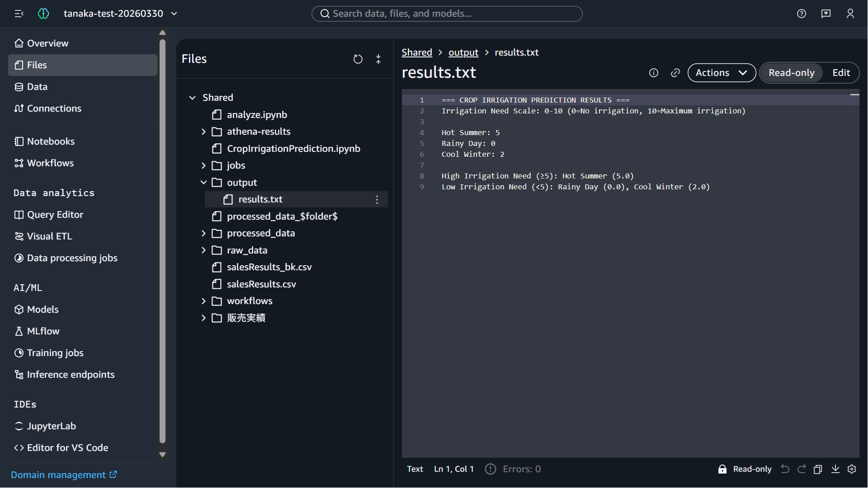Launch JupyterLab IDE
The image size is (868, 488).
pyautogui.click(x=83, y=426)
